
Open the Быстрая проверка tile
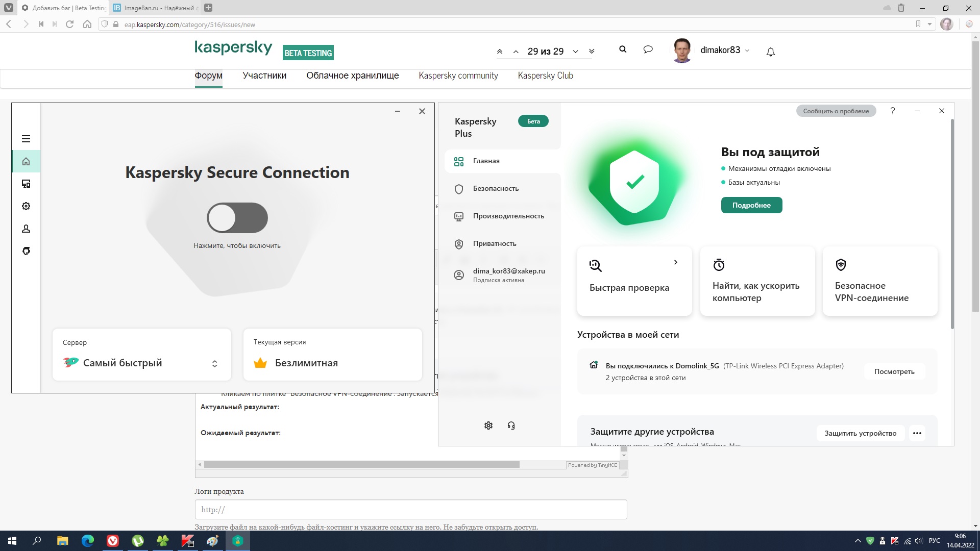pos(634,281)
